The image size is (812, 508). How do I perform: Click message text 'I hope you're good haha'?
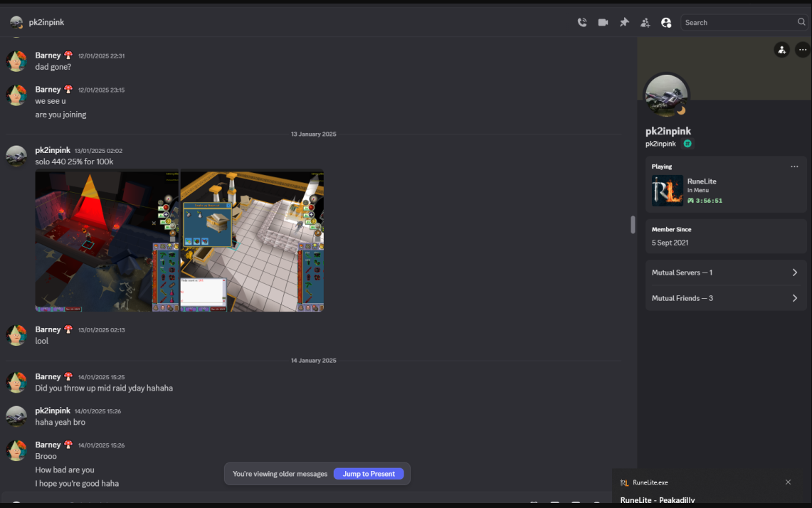point(77,483)
